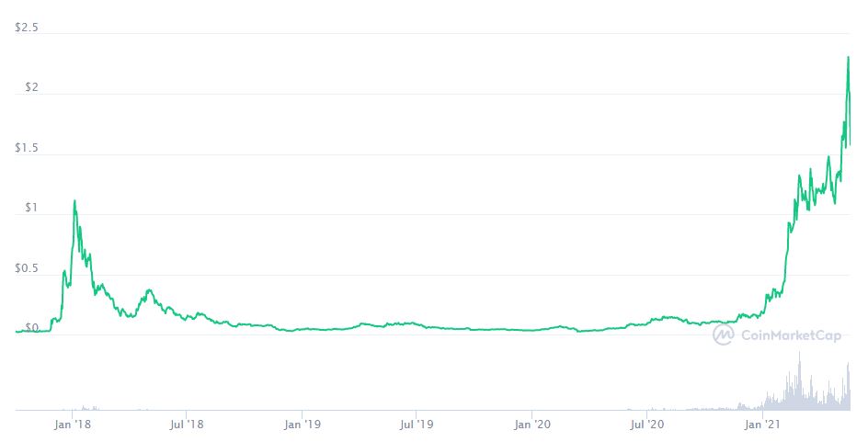Select the Jul '19 x-axis label

[x=417, y=425]
